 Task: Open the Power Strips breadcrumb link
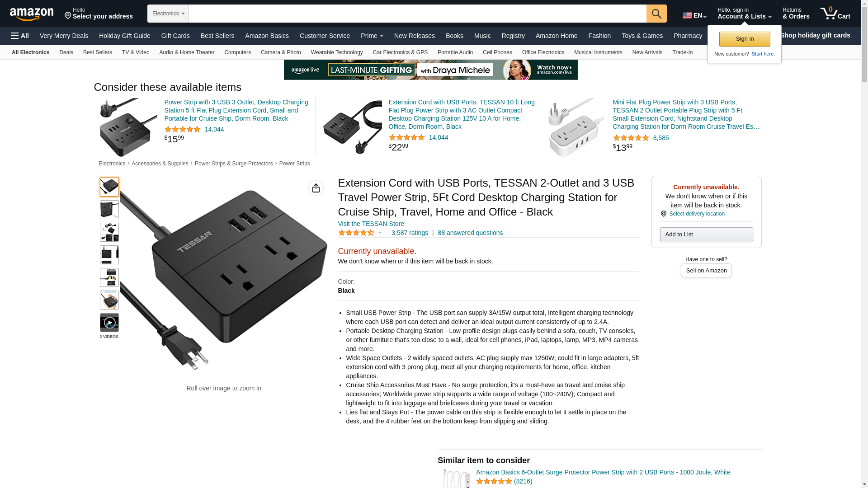pyautogui.click(x=294, y=164)
